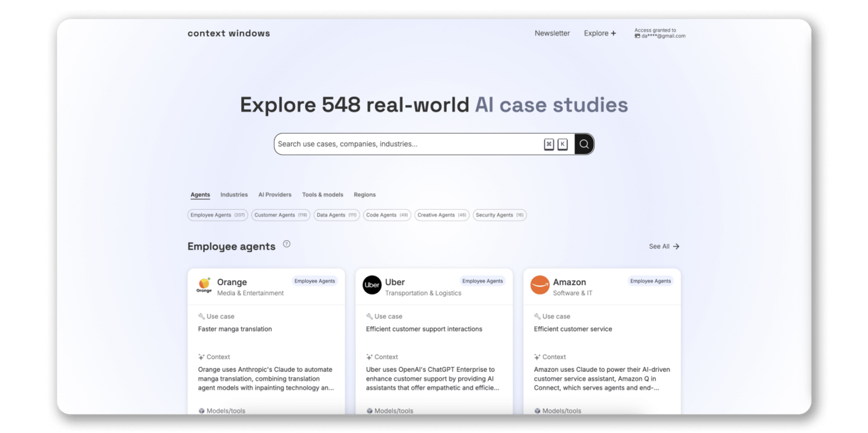Click the Employee Agents tag on Amazon card

coord(650,281)
